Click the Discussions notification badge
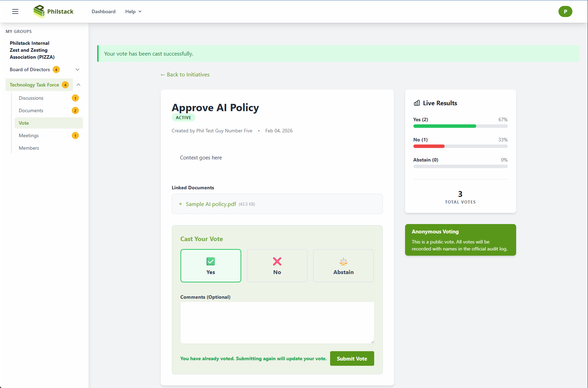588x388 pixels. click(x=75, y=98)
